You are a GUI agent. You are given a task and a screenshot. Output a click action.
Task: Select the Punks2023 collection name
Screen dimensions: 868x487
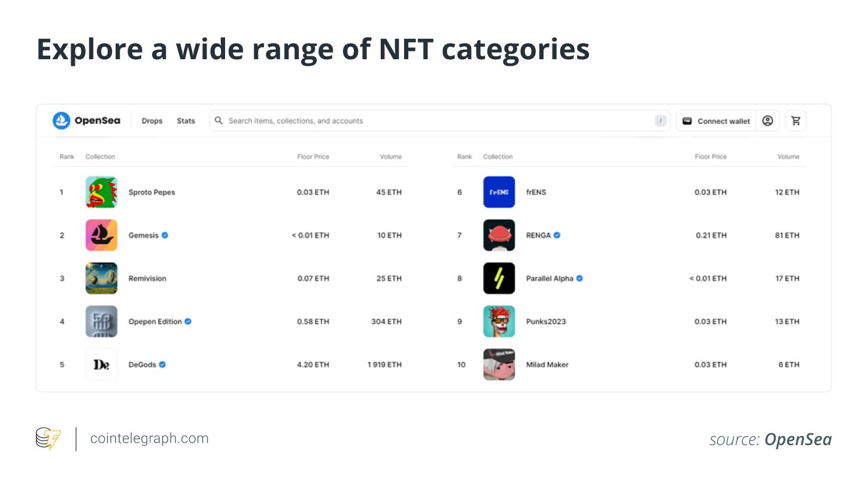coord(545,322)
